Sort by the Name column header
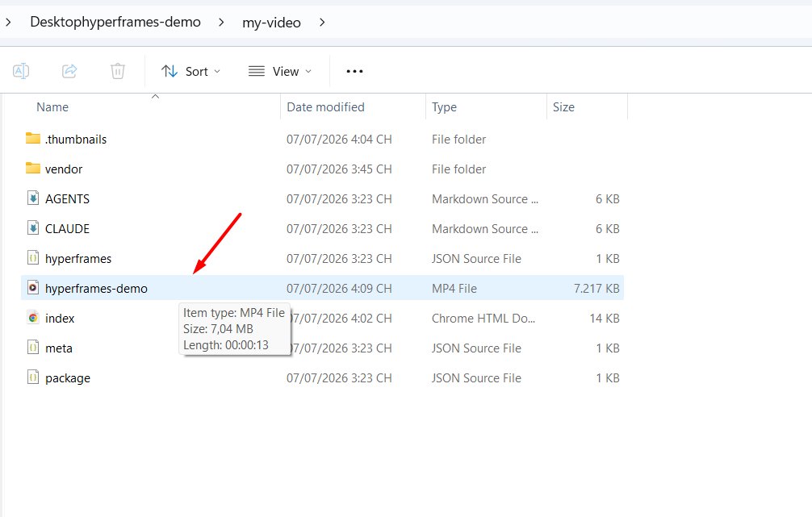This screenshot has width=812, height=517. pyautogui.click(x=52, y=107)
